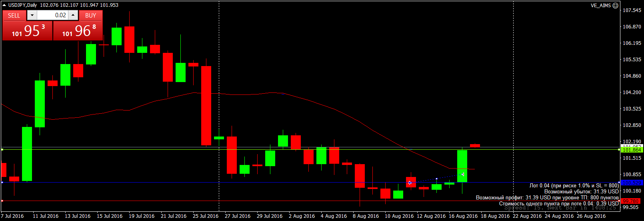Viewport: 644px width, 221px height.
Task: Click the 19 Jul 2016 date label
Action: [142, 216]
